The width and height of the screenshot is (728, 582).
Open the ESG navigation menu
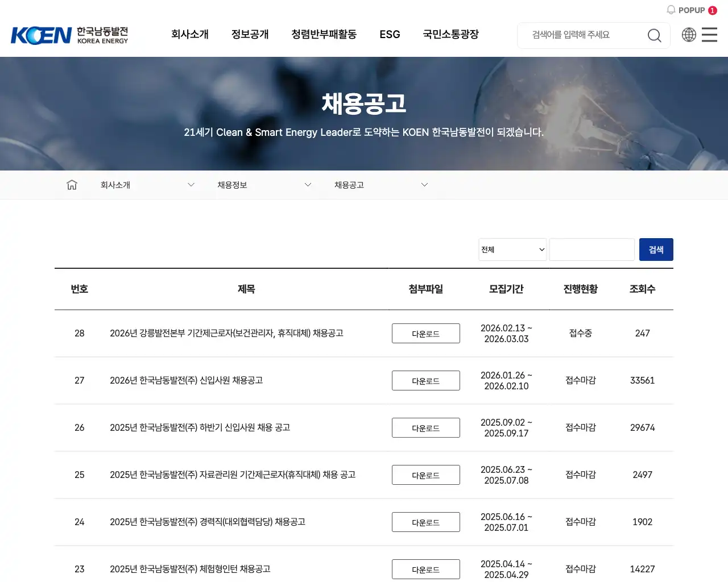[389, 35]
